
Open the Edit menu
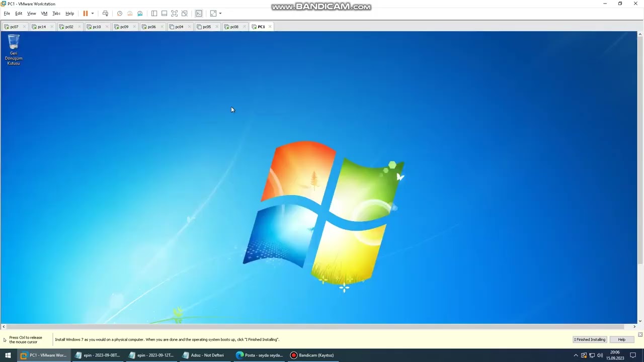click(19, 14)
